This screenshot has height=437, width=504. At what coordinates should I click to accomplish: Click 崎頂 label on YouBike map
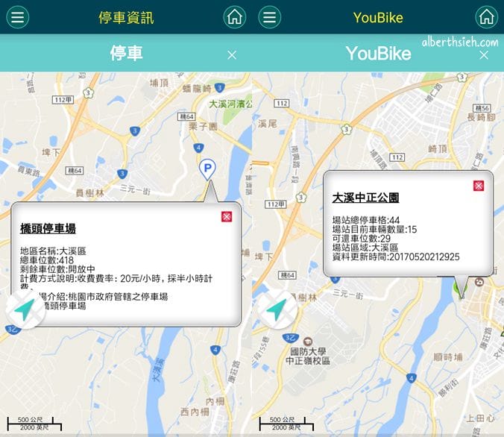tap(438, 149)
